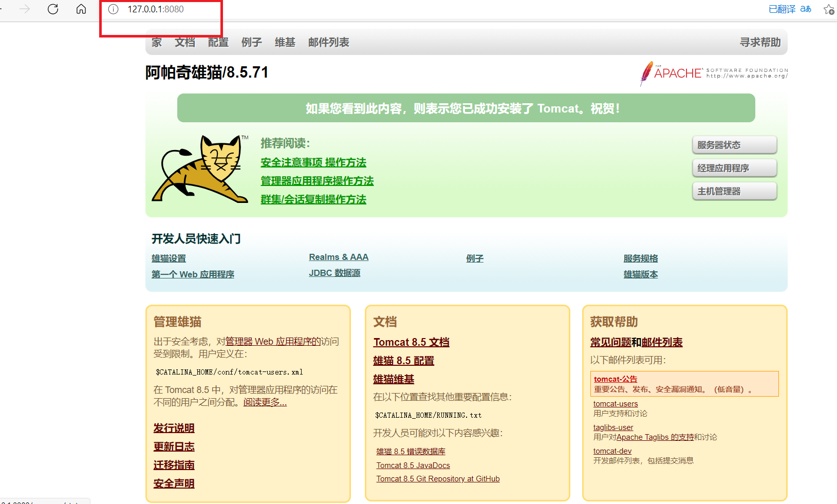Open 例子 link in developer quick start
837x504 pixels.
click(x=475, y=258)
